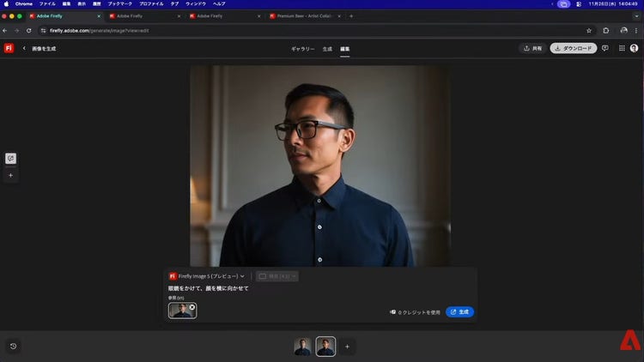
Task: Expand the Firefly Image 5 model dropdown
Action: (x=207, y=276)
